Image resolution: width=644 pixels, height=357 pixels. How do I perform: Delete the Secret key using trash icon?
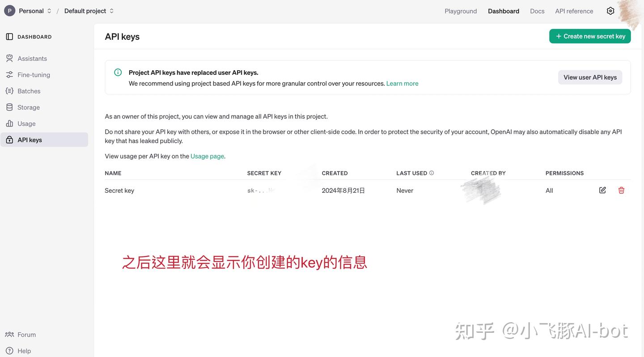pyautogui.click(x=621, y=189)
